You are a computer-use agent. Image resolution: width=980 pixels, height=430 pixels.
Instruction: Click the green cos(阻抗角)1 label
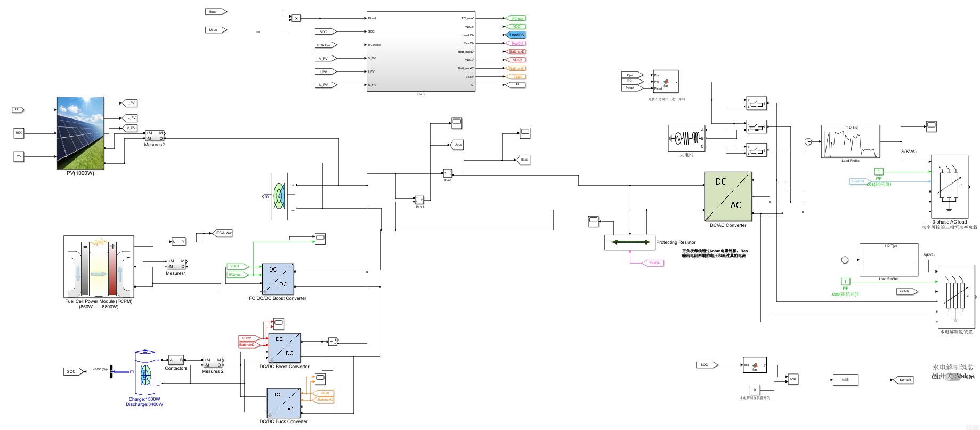coord(846,294)
